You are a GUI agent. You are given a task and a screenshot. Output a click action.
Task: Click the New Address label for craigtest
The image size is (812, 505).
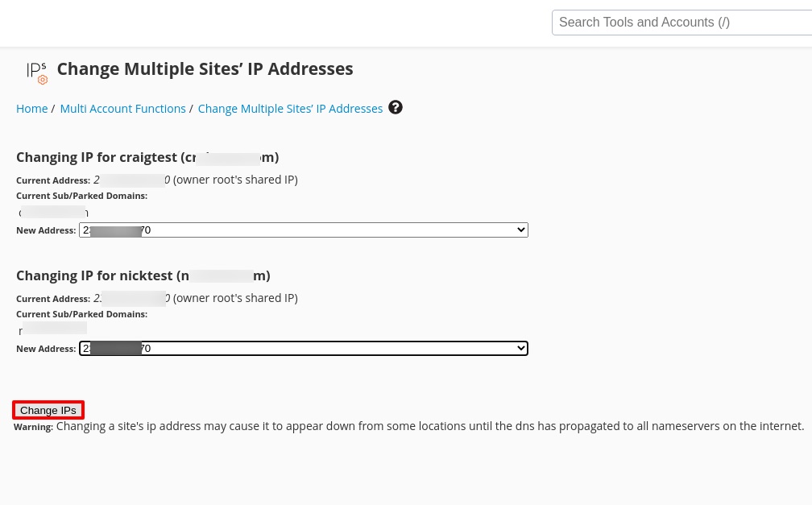(x=46, y=230)
